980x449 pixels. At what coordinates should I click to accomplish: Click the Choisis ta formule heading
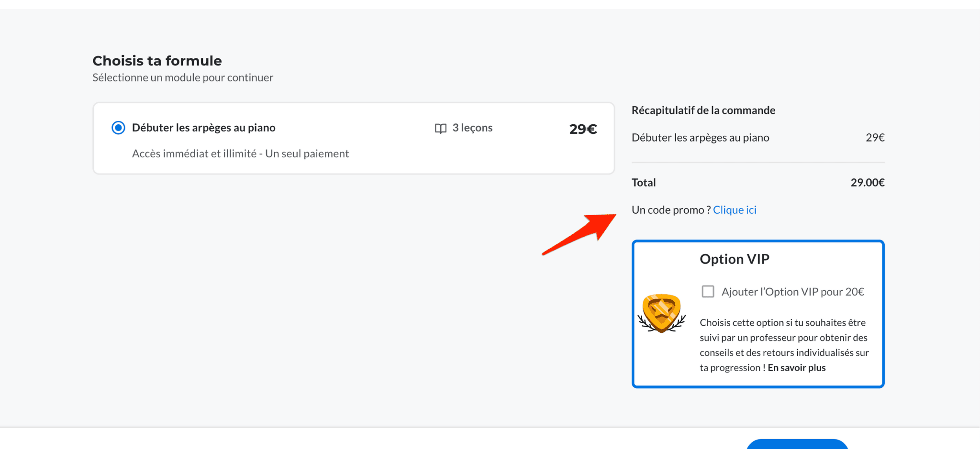(x=157, y=61)
